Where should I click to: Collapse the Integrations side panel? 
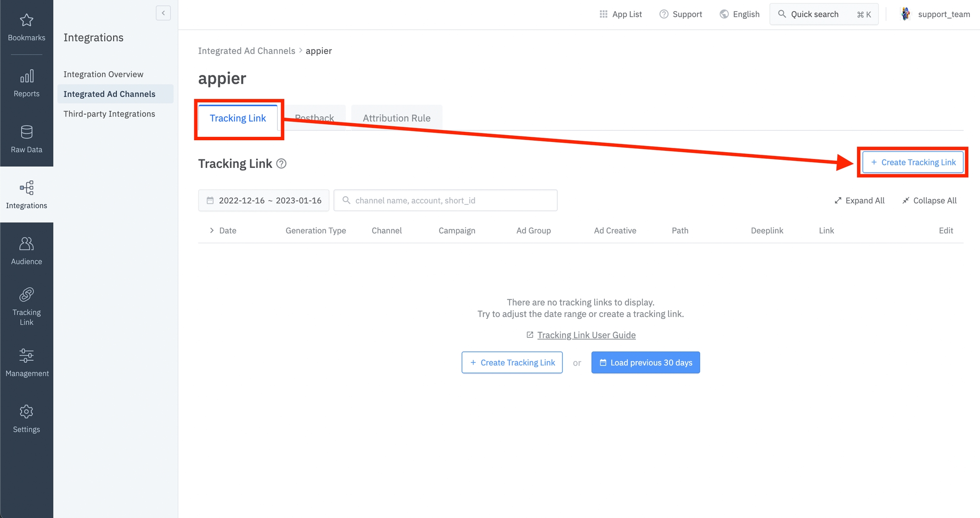tap(163, 13)
